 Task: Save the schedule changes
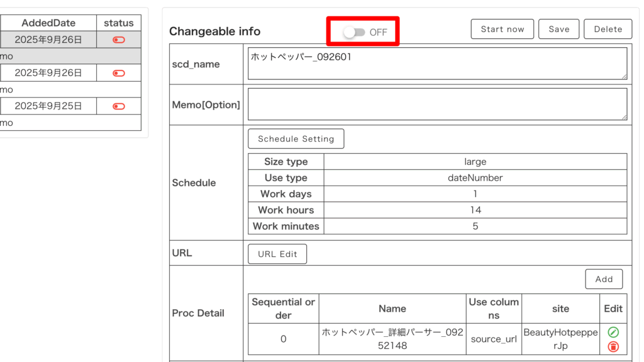tap(558, 29)
